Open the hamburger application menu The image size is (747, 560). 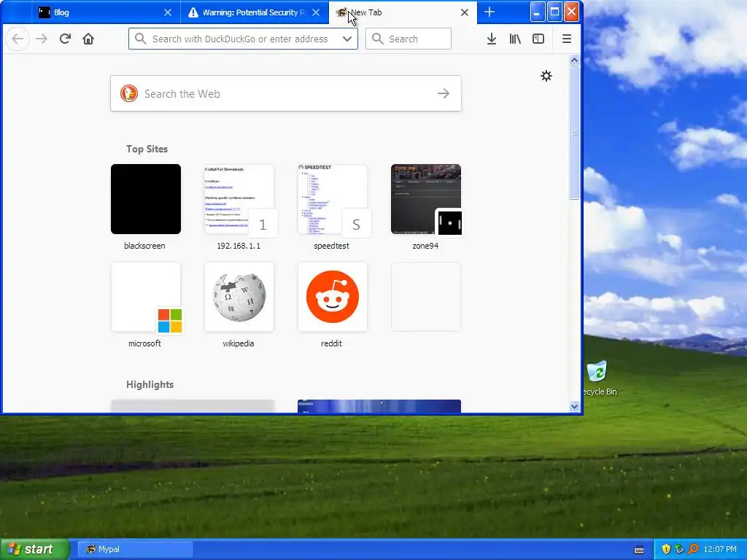point(566,39)
